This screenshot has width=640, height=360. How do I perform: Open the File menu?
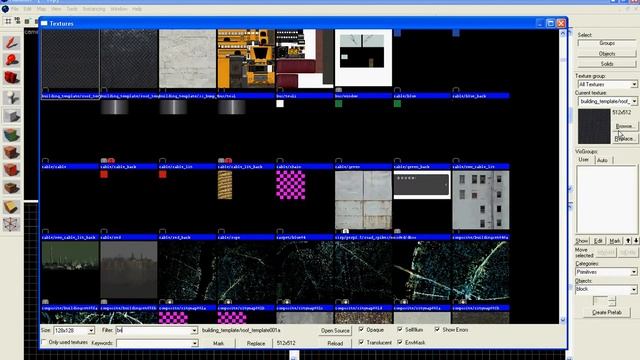coord(15,9)
